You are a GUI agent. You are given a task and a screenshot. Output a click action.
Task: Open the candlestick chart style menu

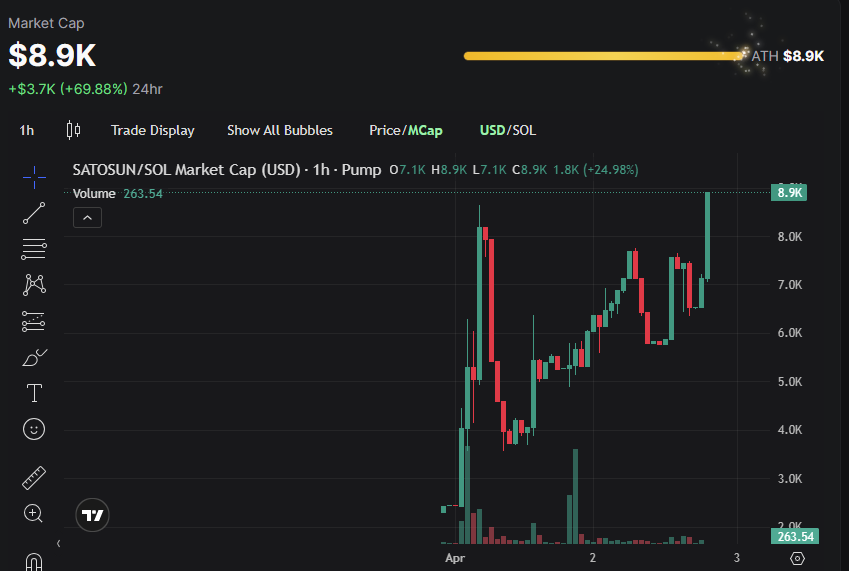[74, 130]
